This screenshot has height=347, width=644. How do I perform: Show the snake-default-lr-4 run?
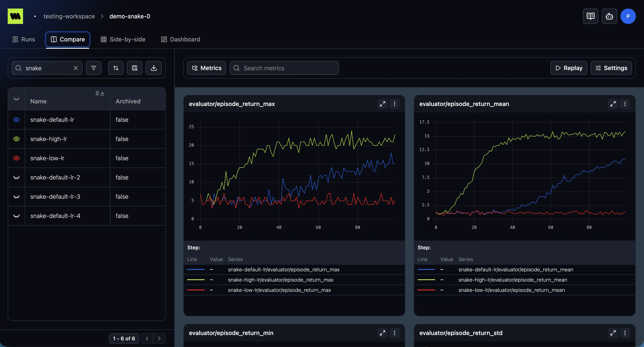pos(16,216)
